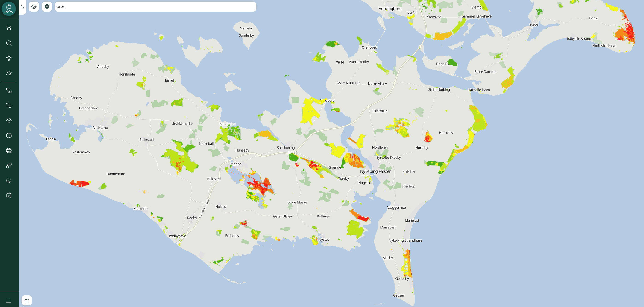Screen dimensions: 644x307
Task: Click the Klintholm Havn label
Action: point(604,45)
